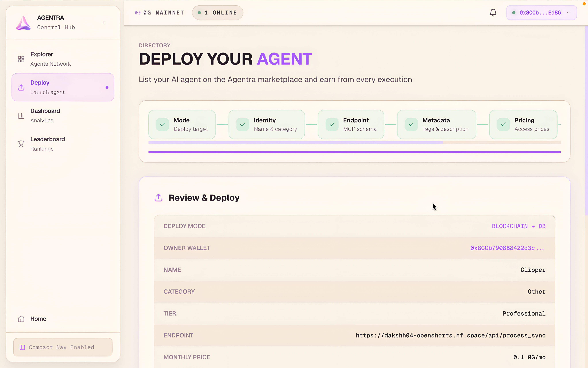Click the category value Other

click(536, 292)
